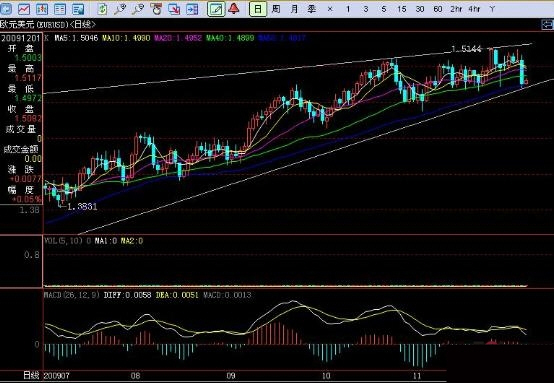Click the 09 month axis marker
Screen dimensions: 554x383
click(x=231, y=375)
